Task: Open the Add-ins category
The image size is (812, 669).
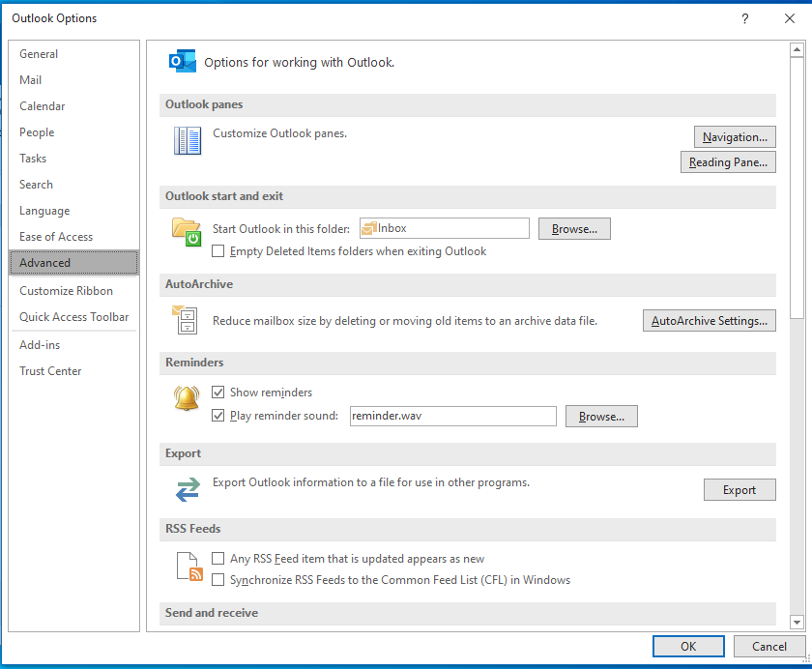Action: pos(73,345)
